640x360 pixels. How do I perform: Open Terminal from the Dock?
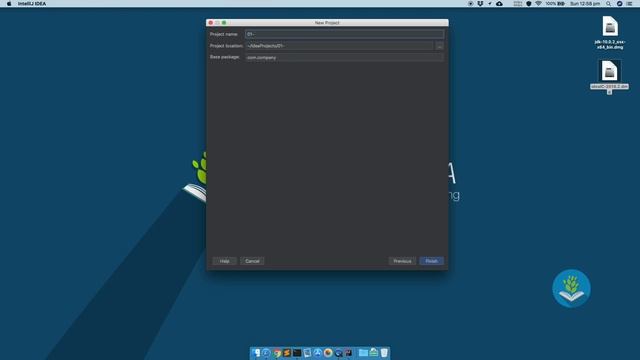[x=297, y=353]
